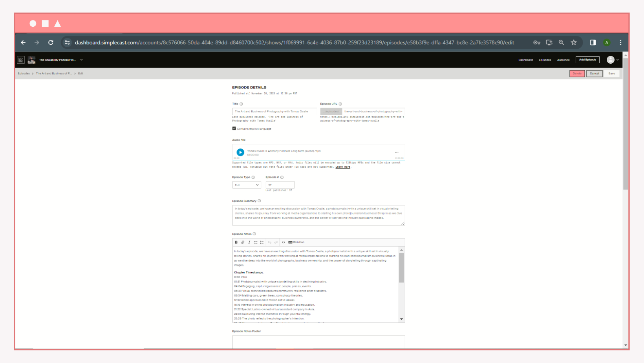This screenshot has width=644, height=363.
Task: Open the browser zoom magnifier icon
Action: point(562,42)
